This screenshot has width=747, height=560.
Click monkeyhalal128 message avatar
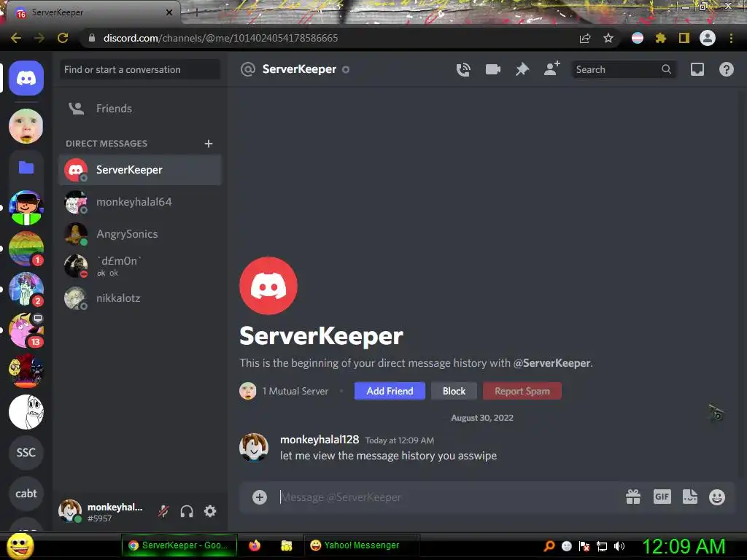(254, 447)
